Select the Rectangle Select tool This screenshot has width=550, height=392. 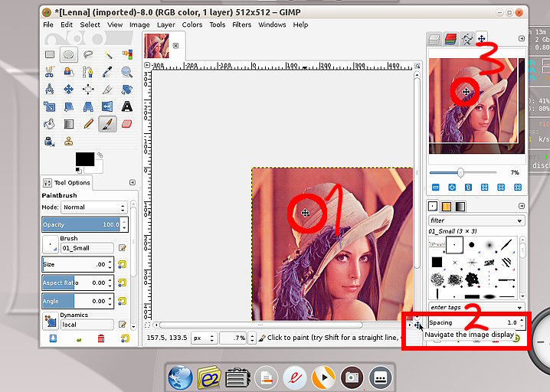click(50, 54)
